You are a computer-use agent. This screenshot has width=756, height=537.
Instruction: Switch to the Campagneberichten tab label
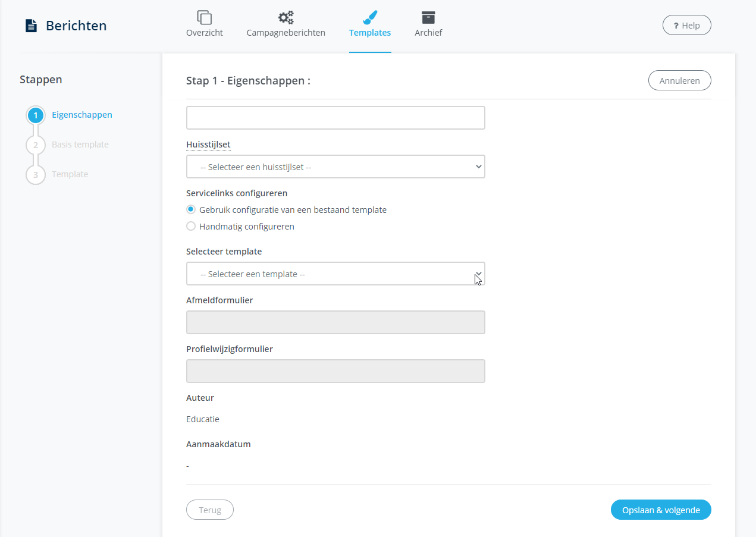[x=286, y=33]
